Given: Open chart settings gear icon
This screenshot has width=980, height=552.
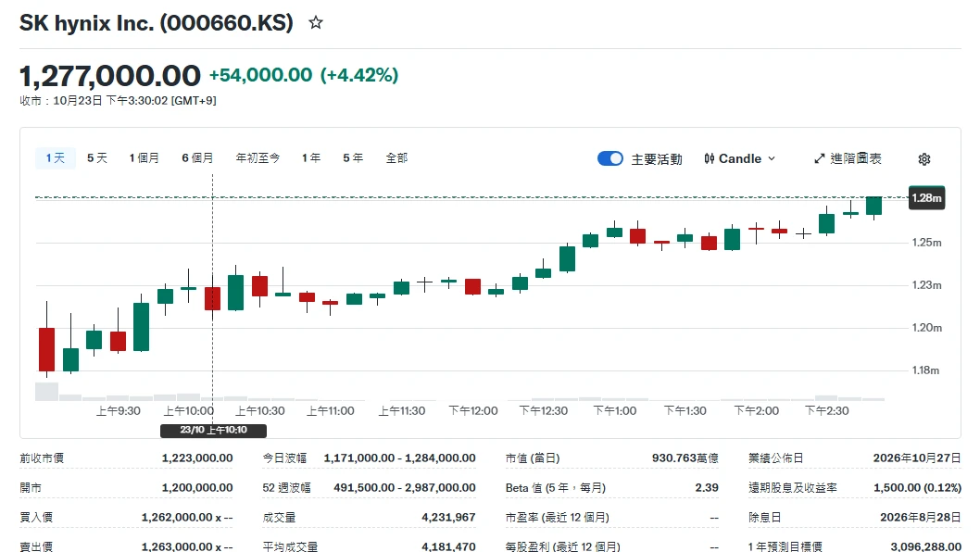Looking at the screenshot, I should click(x=924, y=158).
